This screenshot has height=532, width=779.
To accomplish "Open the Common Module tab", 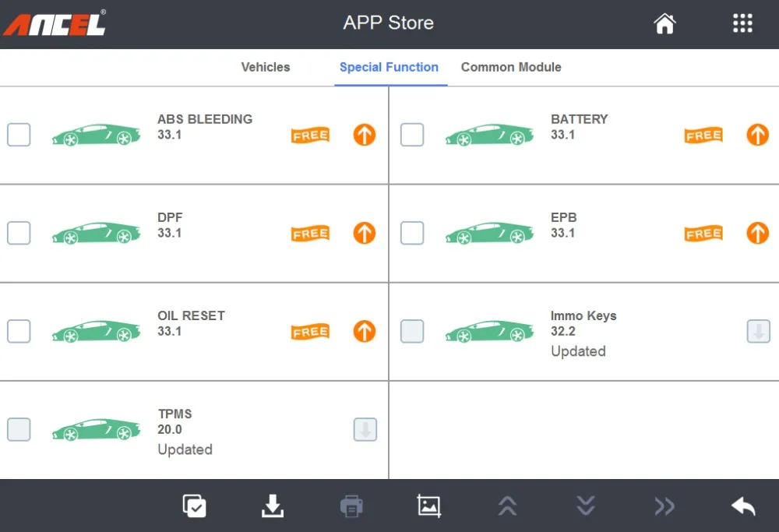I will pos(511,67).
